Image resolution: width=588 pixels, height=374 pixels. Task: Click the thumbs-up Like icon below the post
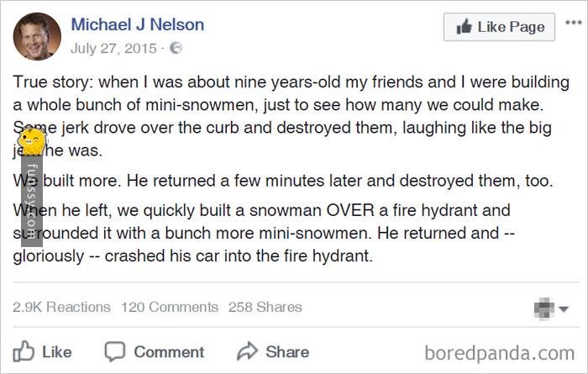tap(24, 351)
